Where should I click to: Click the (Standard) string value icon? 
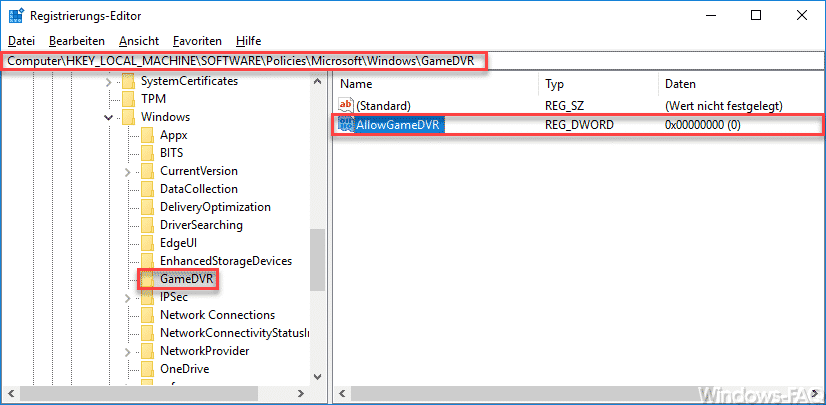346,105
